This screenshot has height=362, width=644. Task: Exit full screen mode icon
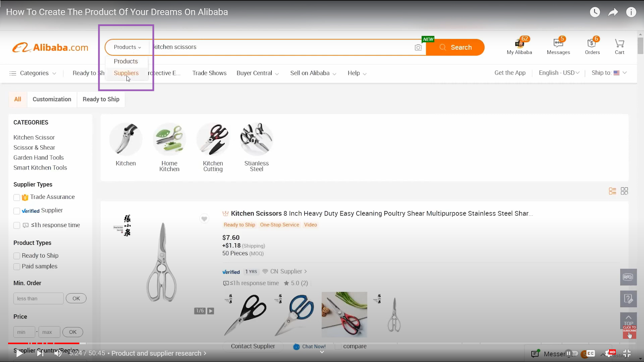coord(627,353)
